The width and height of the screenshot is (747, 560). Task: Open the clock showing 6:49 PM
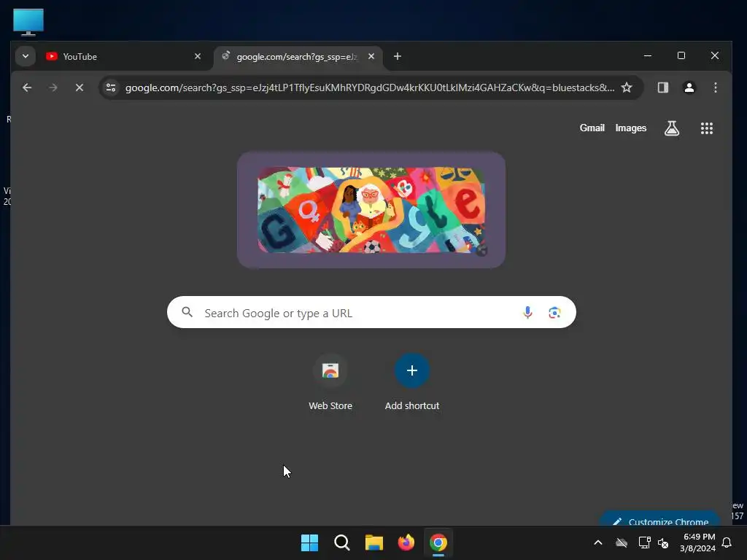(698, 542)
